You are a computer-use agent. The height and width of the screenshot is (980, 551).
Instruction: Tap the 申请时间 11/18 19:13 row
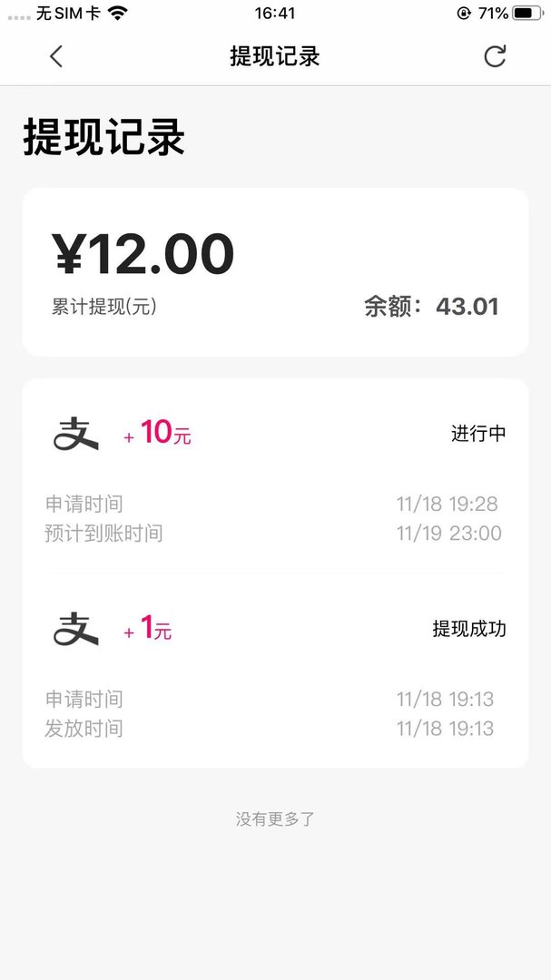click(x=275, y=700)
